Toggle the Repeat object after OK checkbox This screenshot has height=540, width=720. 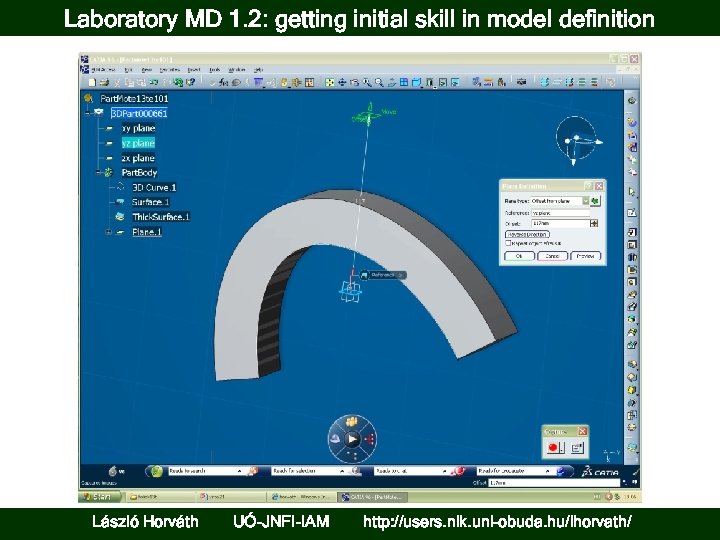pyautogui.click(x=508, y=243)
